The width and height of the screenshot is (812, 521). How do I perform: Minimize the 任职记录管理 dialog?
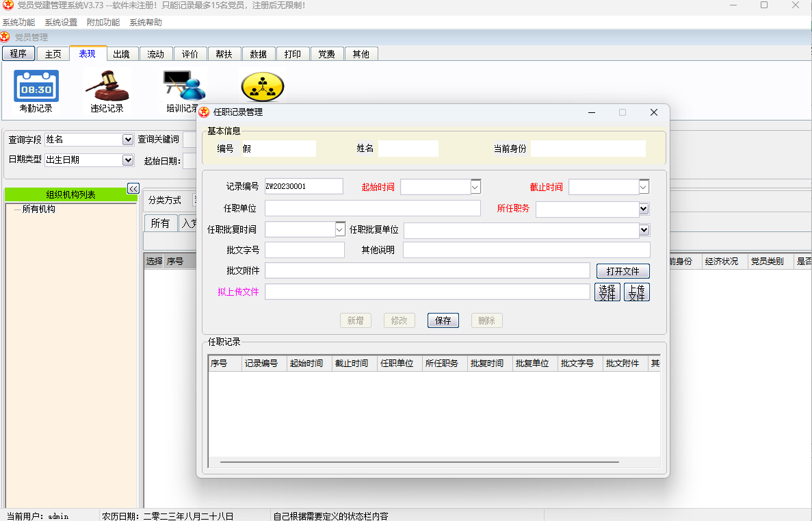pyautogui.click(x=592, y=112)
